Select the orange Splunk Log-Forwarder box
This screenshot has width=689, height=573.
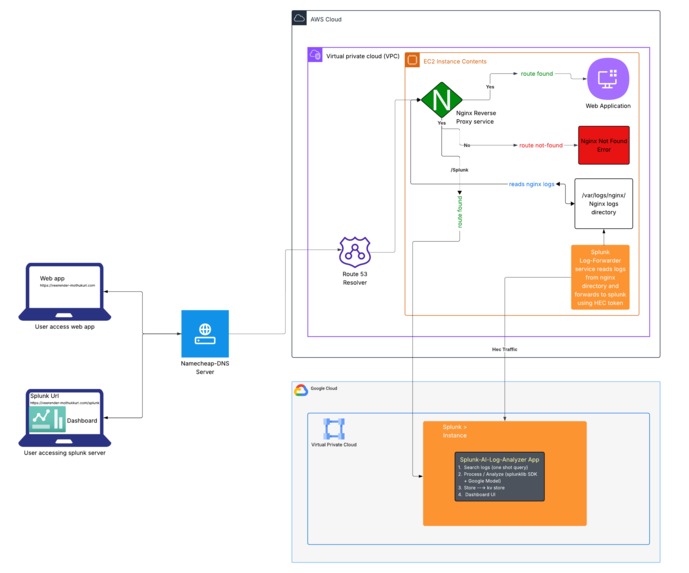[600, 277]
